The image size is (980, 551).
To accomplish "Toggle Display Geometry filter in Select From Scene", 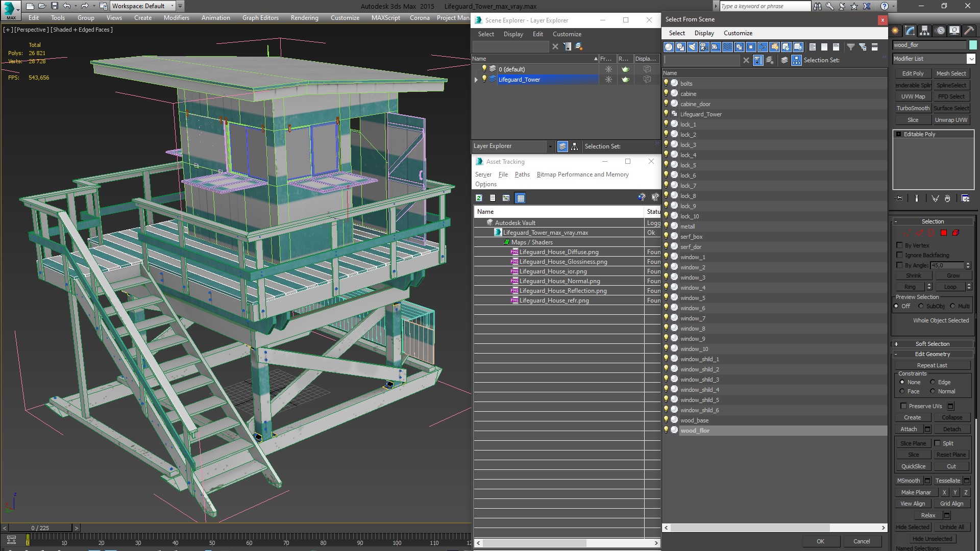I will click(668, 47).
